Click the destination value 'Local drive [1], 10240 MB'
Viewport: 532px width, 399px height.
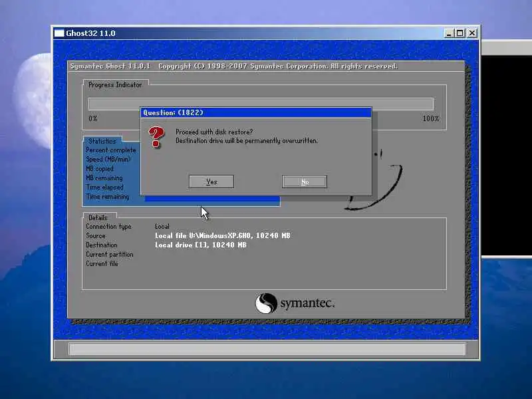coord(201,245)
